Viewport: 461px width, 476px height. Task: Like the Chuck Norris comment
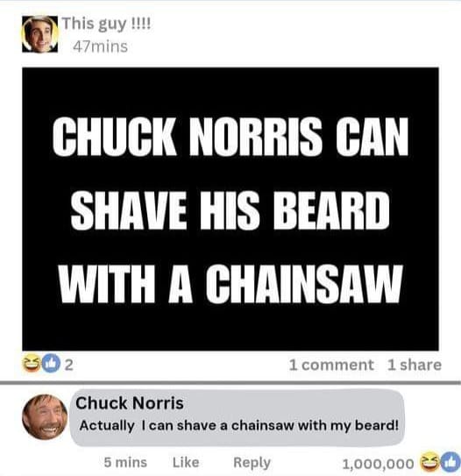click(x=186, y=462)
